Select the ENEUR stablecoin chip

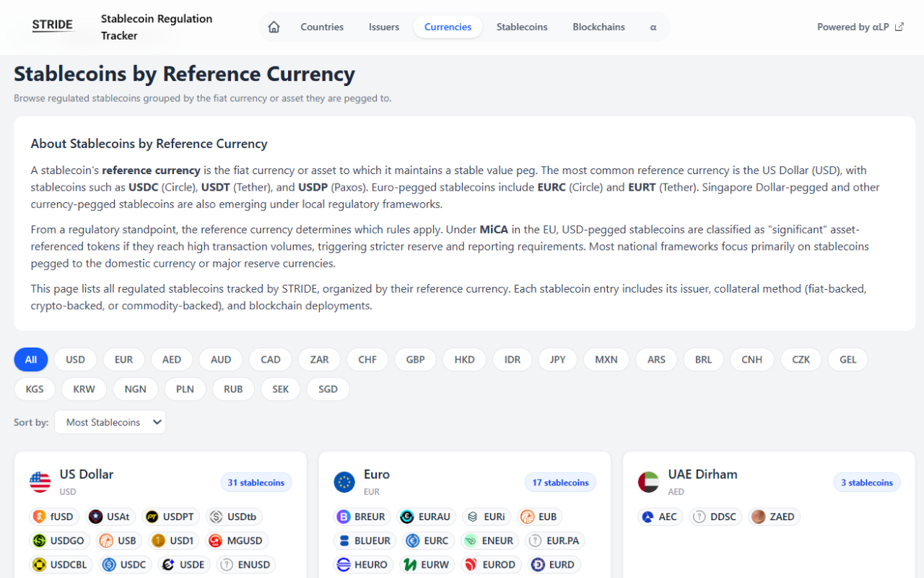click(490, 540)
